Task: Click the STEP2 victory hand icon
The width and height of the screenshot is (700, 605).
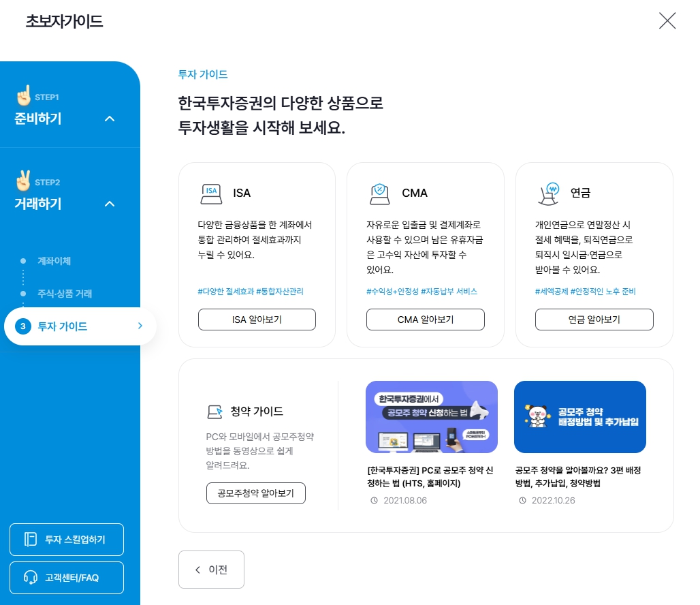Action: (23, 180)
